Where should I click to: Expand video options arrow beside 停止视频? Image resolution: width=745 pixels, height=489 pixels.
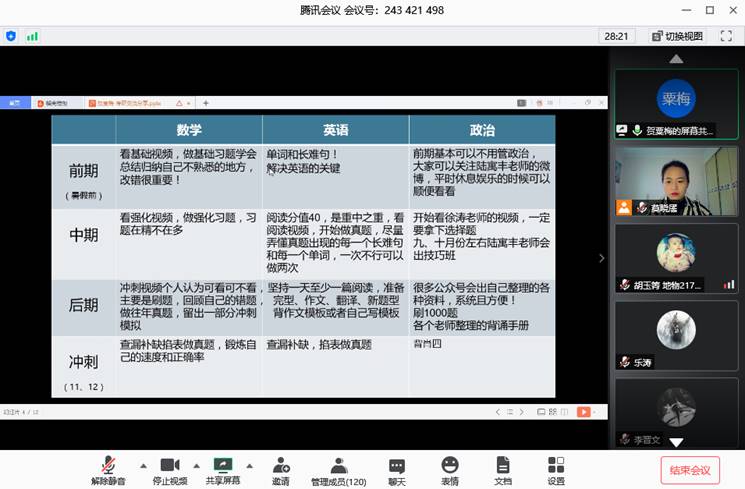197,465
